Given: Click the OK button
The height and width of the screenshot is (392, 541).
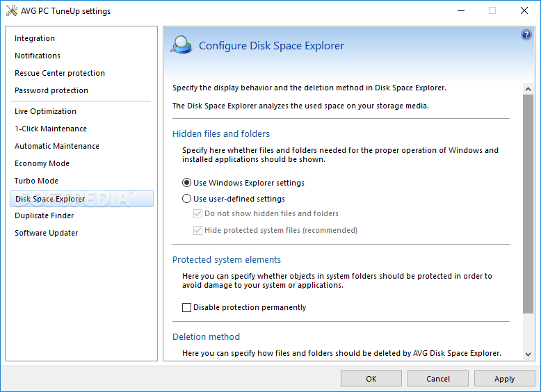Looking at the screenshot, I should tap(371, 379).
